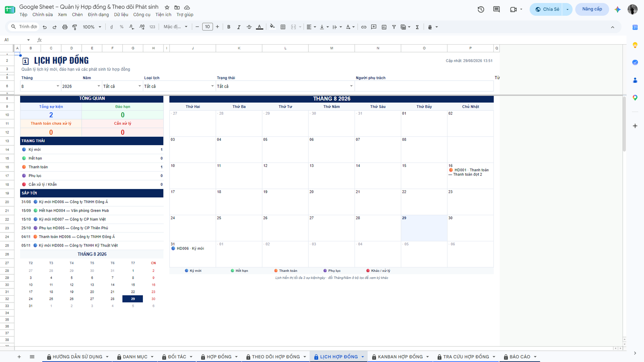This screenshot has height=362, width=644.
Task: Click the Nâng cấp button
Action: pos(592,9)
